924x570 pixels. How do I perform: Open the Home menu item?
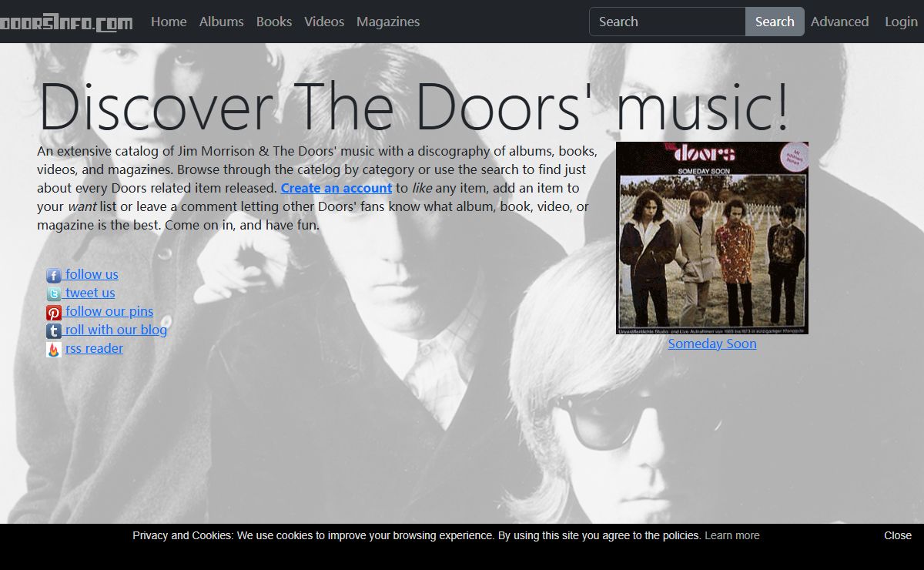pos(169,22)
